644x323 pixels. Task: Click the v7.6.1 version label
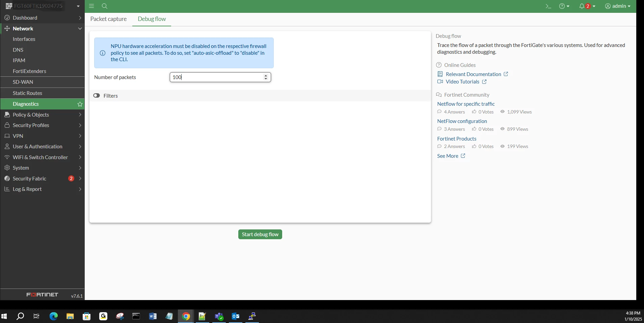click(77, 296)
